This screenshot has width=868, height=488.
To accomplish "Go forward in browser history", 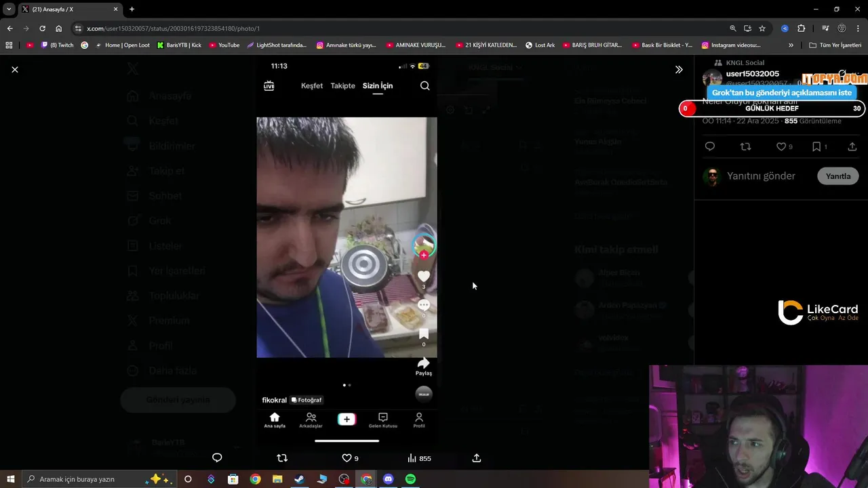I will point(26,28).
